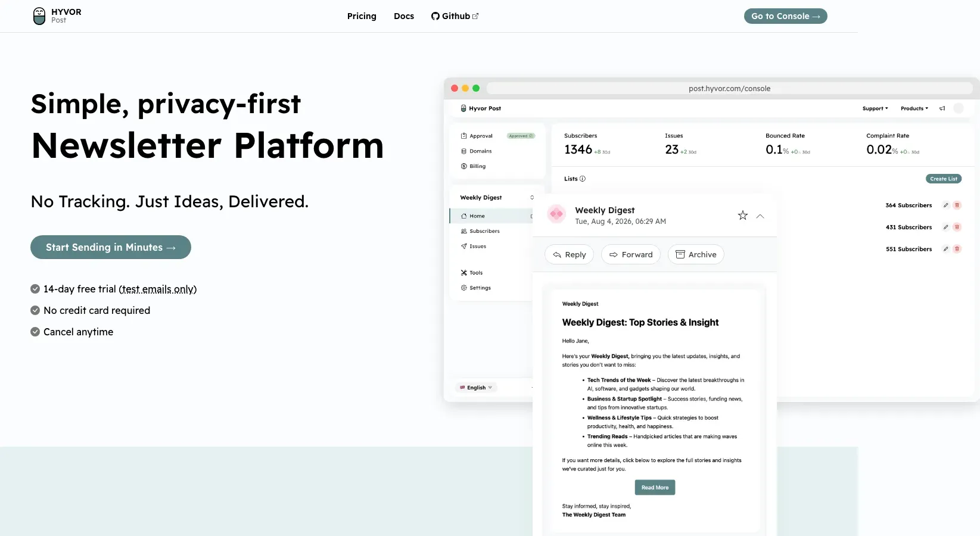
Task: Open Tools in the sidebar
Action: click(472, 273)
